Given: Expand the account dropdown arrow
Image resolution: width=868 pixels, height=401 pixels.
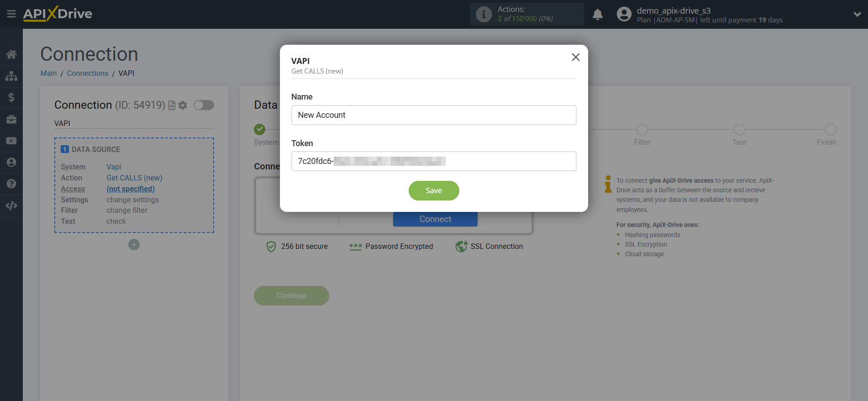Looking at the screenshot, I should [x=857, y=15].
